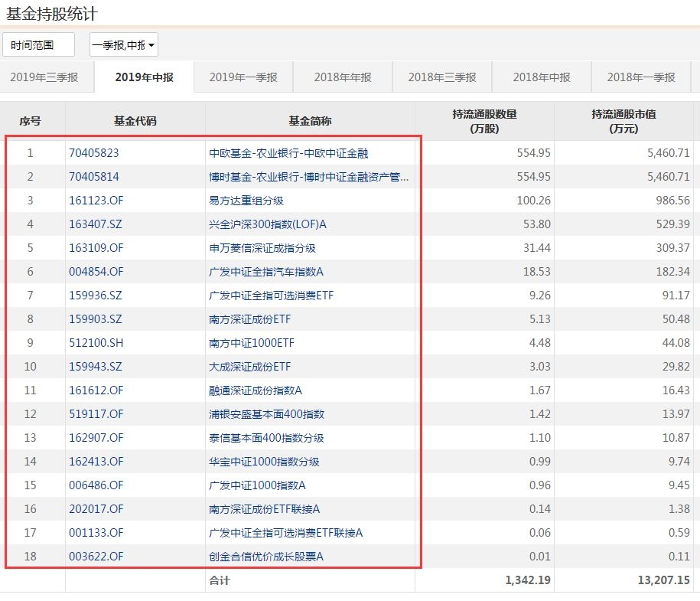This screenshot has height=601, width=700.
Task: Click fund name 创金合信优价成长股票A
Action: (266, 557)
